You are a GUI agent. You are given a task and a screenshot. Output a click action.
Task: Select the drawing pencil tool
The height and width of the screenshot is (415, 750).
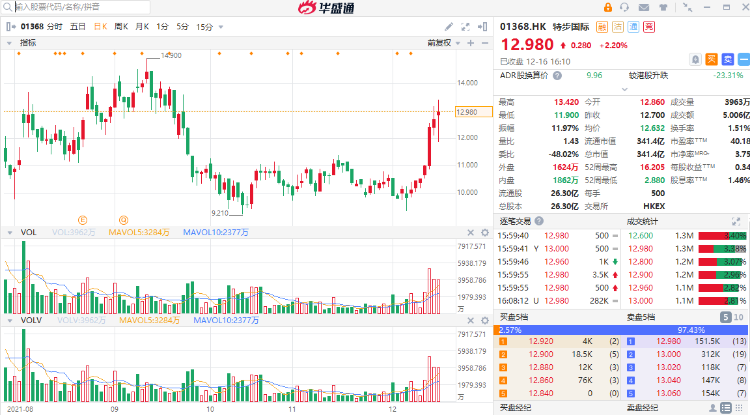(449, 27)
